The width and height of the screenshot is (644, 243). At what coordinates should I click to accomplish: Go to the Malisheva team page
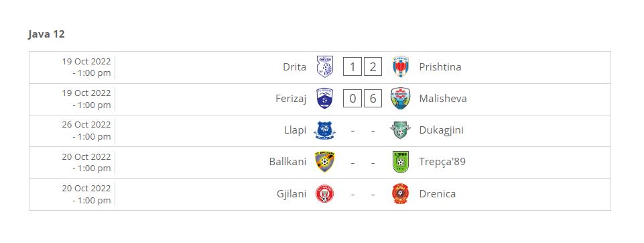pyautogui.click(x=443, y=99)
